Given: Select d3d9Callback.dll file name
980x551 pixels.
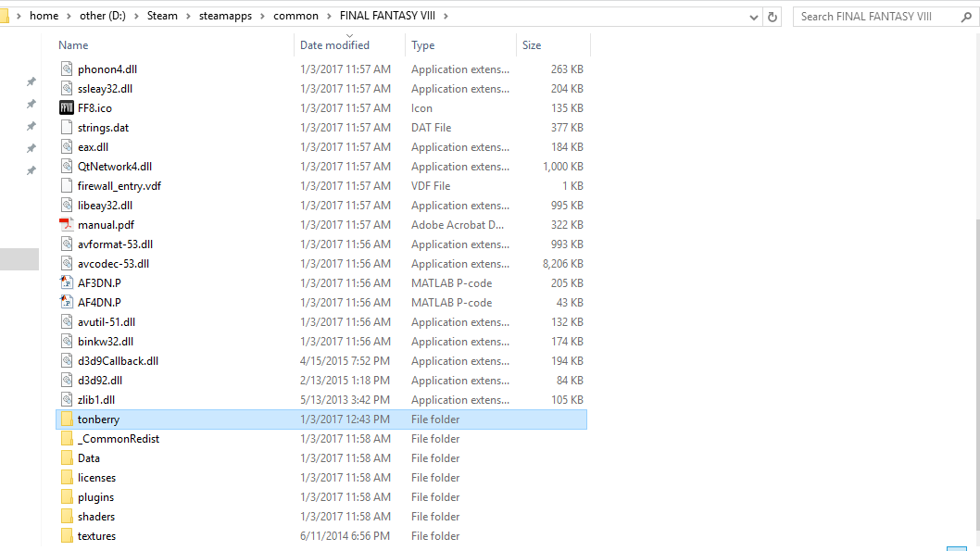Looking at the screenshot, I should pos(119,360).
